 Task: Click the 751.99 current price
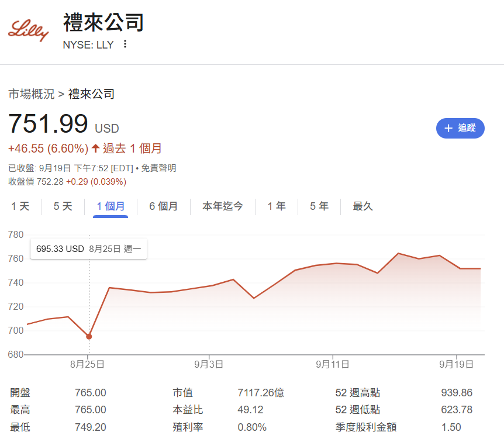(x=48, y=124)
